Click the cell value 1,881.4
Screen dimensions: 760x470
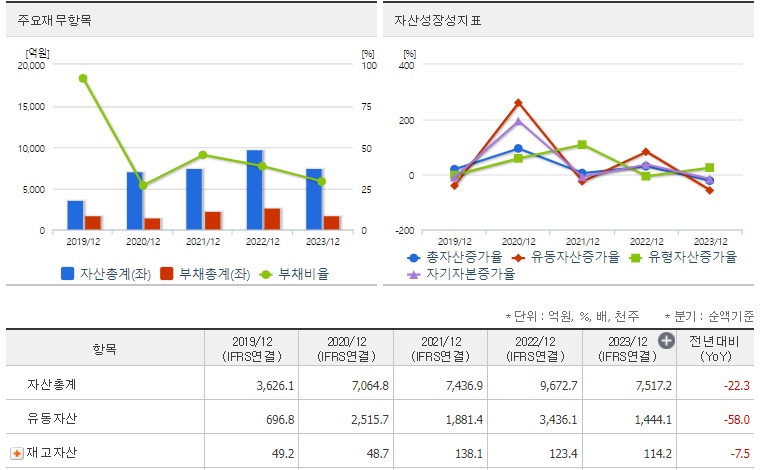point(464,420)
